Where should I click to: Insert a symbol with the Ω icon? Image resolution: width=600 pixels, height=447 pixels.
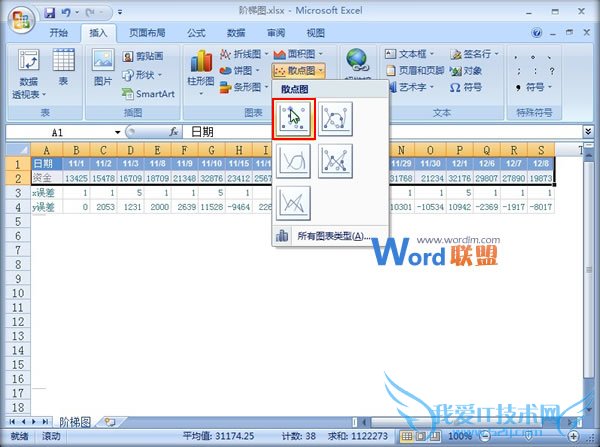pos(466,87)
